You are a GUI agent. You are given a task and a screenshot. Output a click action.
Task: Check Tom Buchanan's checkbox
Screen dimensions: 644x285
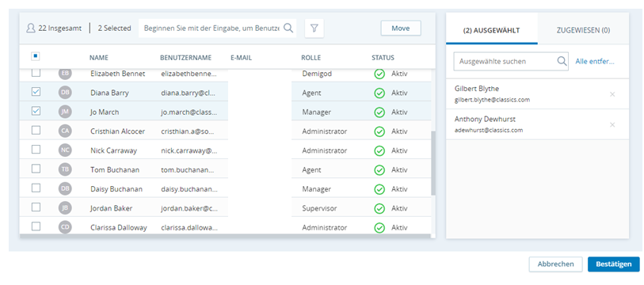36,169
